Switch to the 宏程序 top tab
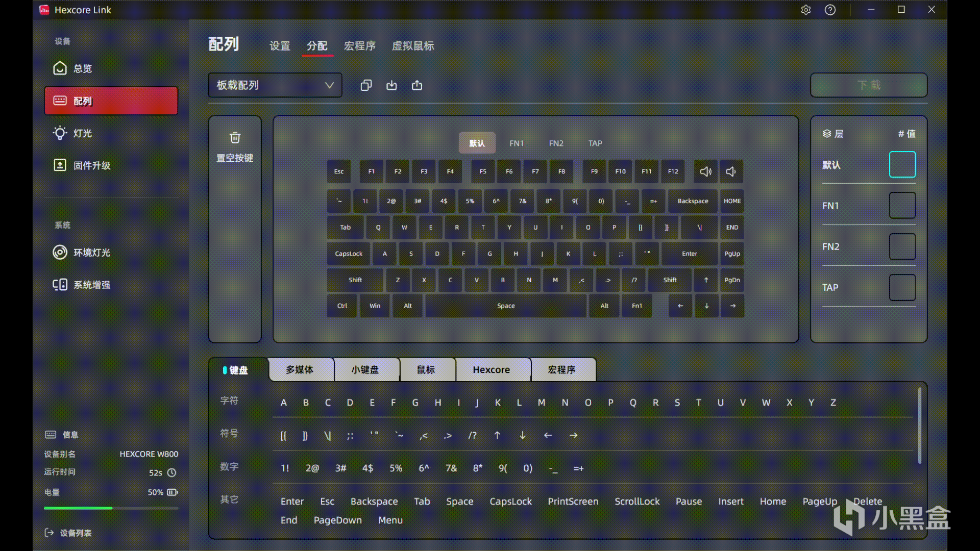This screenshot has width=980, height=551. [360, 46]
